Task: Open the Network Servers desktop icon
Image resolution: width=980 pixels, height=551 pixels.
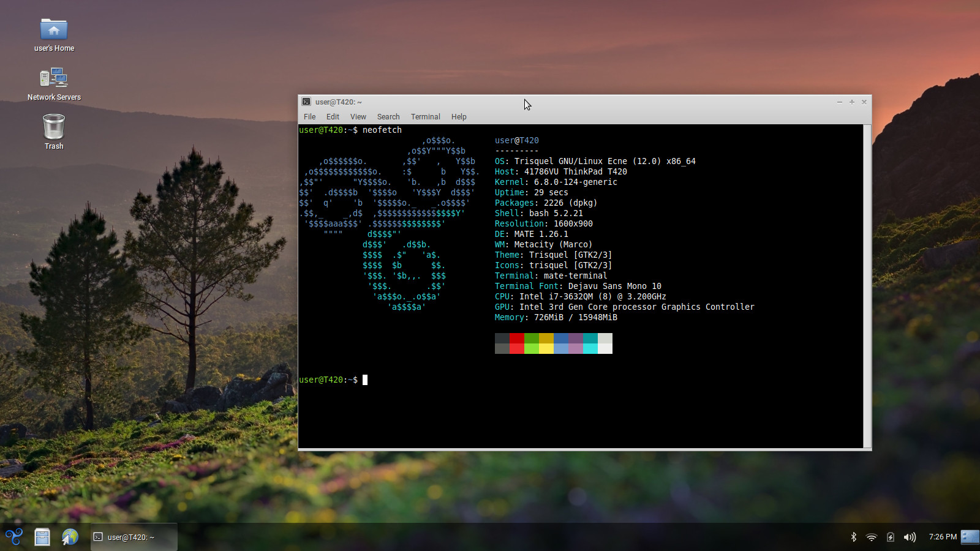Action: [x=54, y=84]
